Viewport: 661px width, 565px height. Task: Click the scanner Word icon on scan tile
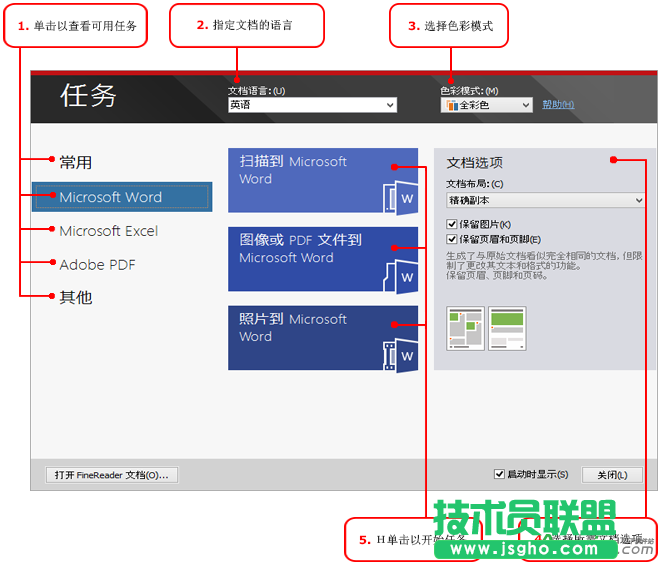click(x=401, y=198)
